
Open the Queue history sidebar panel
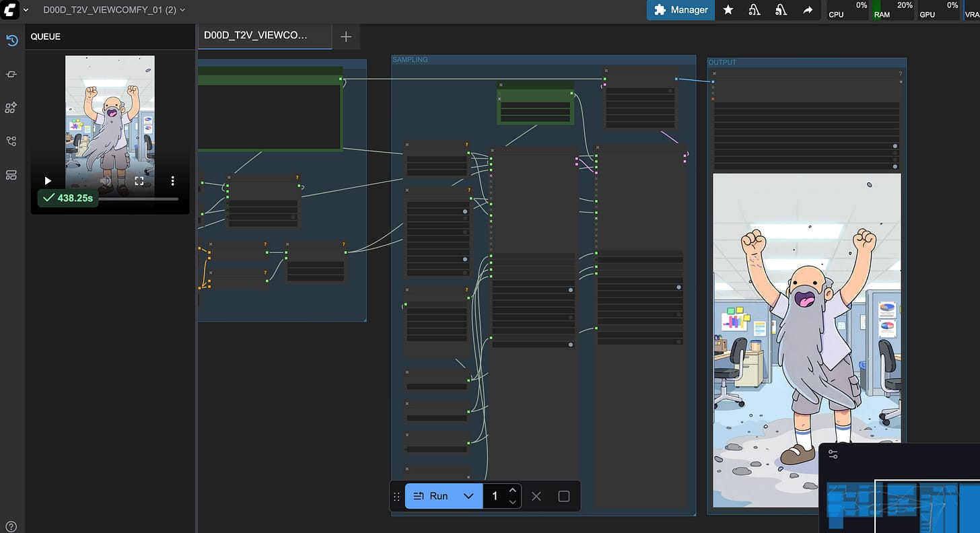(x=11, y=40)
